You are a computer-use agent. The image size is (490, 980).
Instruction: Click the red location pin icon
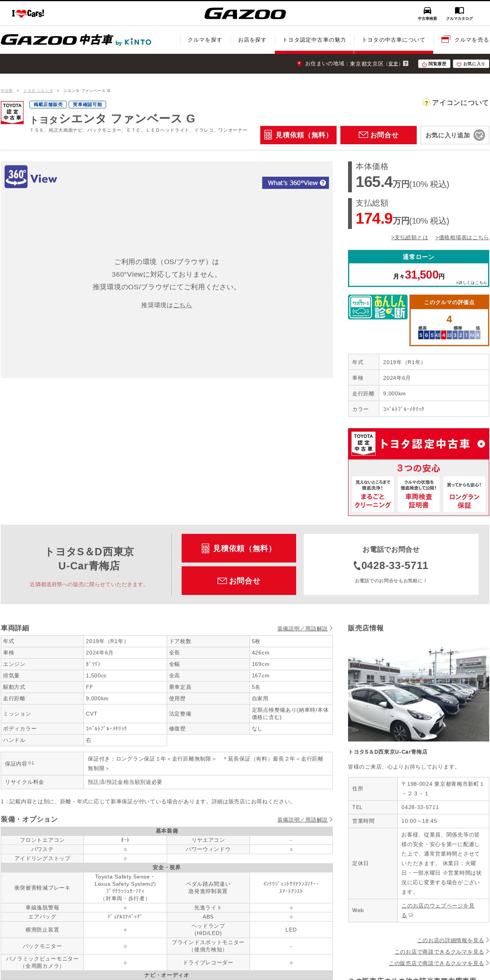click(299, 64)
